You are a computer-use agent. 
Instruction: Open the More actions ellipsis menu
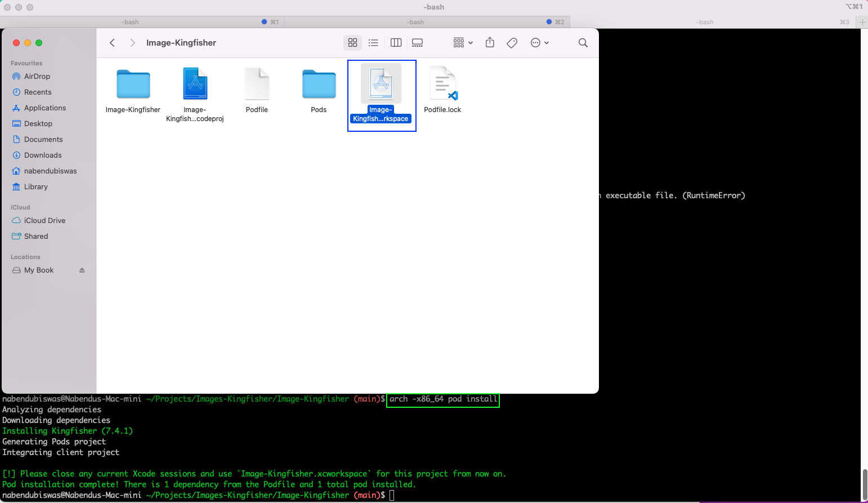pyautogui.click(x=539, y=43)
